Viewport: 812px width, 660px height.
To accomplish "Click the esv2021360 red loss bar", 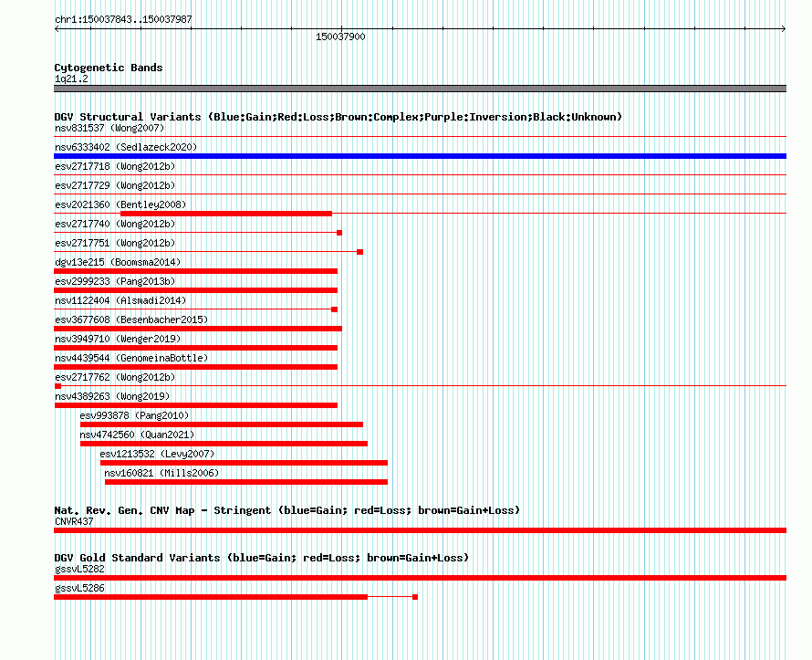I will pyautogui.click(x=226, y=214).
